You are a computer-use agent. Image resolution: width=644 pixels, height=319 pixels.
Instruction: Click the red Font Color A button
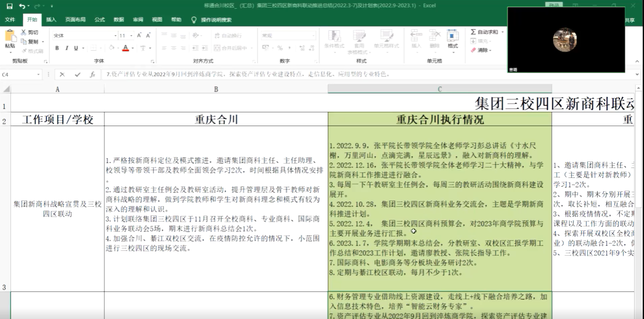(x=126, y=48)
